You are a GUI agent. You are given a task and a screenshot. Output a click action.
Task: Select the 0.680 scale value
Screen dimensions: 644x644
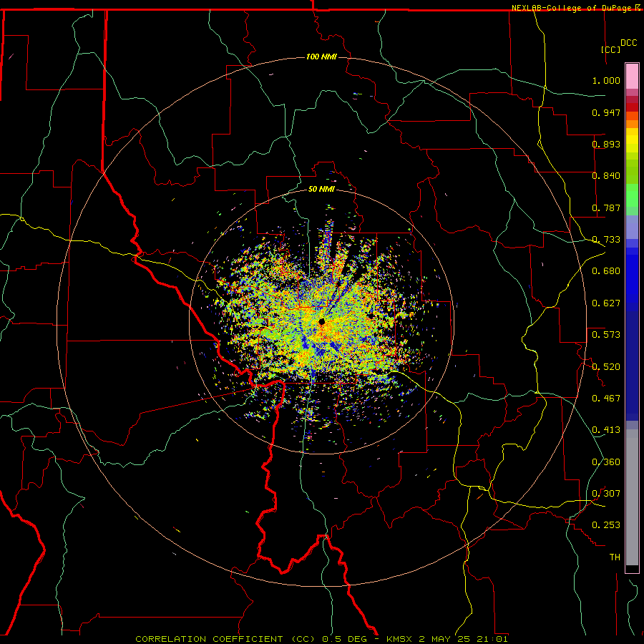pyautogui.click(x=606, y=271)
